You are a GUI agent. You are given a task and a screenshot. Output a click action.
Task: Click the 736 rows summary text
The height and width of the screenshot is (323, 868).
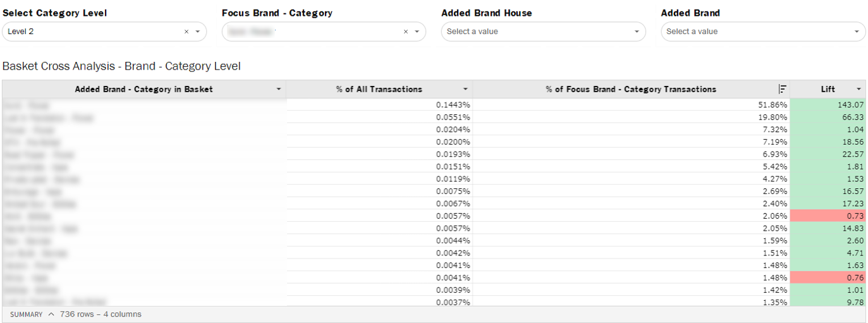[101, 314]
